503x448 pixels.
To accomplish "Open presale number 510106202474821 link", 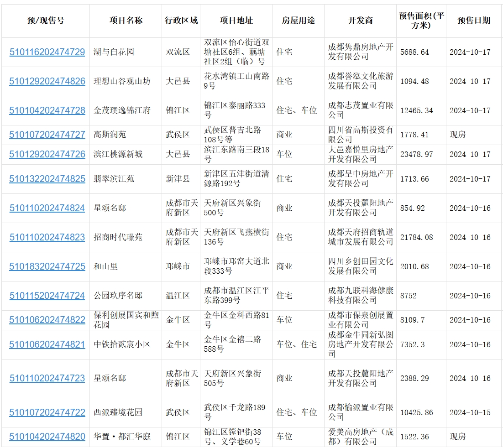I will point(47,344).
